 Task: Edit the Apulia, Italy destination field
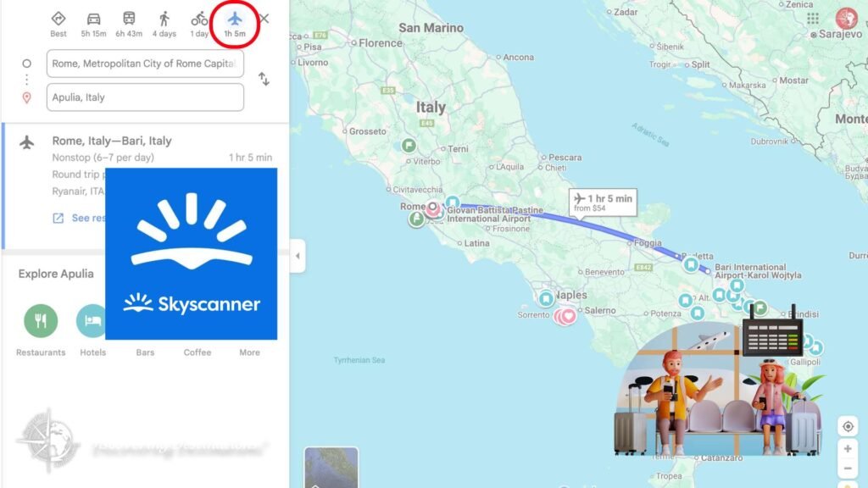pyautogui.click(x=145, y=97)
